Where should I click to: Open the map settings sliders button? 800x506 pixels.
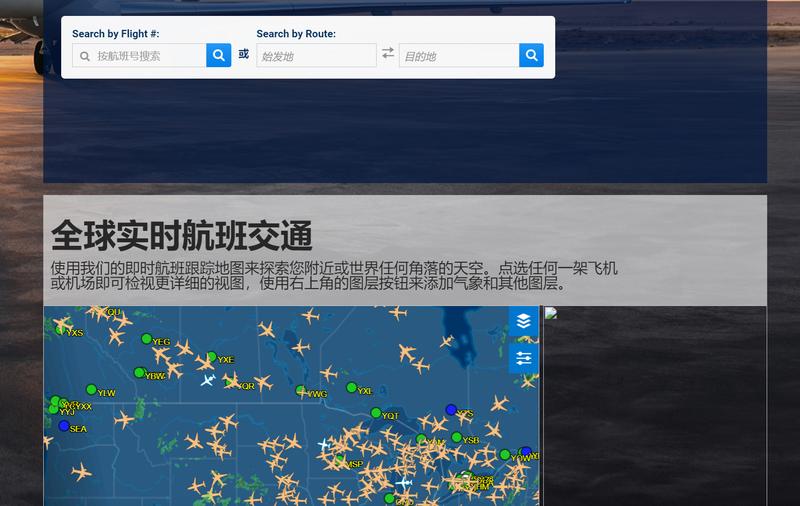click(x=523, y=358)
